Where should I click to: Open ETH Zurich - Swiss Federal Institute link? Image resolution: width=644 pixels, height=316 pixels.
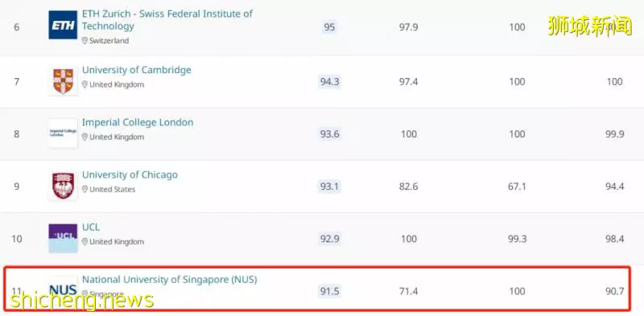click(167, 19)
